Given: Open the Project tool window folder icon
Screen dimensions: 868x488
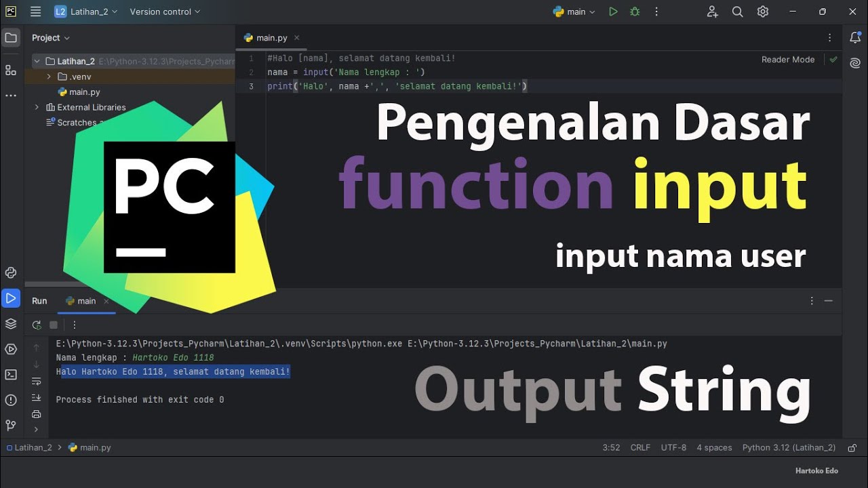Looking at the screenshot, I should click(11, 38).
